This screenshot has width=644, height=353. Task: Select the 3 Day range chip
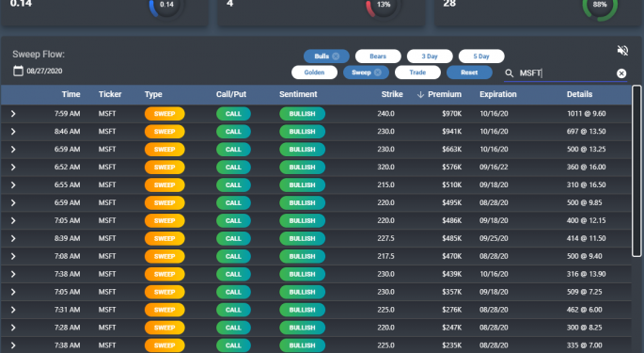(430, 56)
